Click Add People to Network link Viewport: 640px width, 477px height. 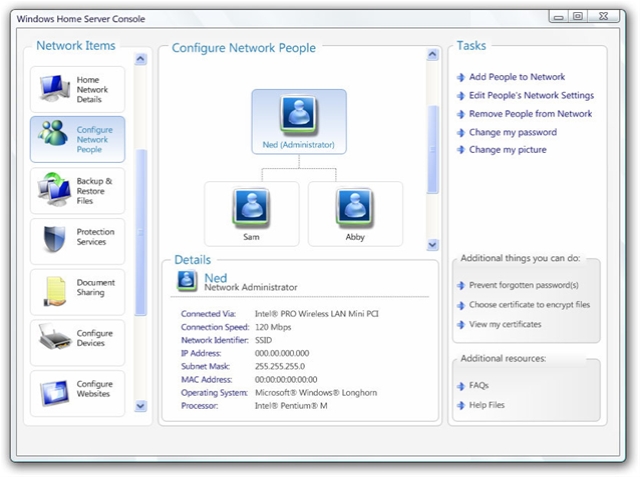pyautogui.click(x=517, y=77)
